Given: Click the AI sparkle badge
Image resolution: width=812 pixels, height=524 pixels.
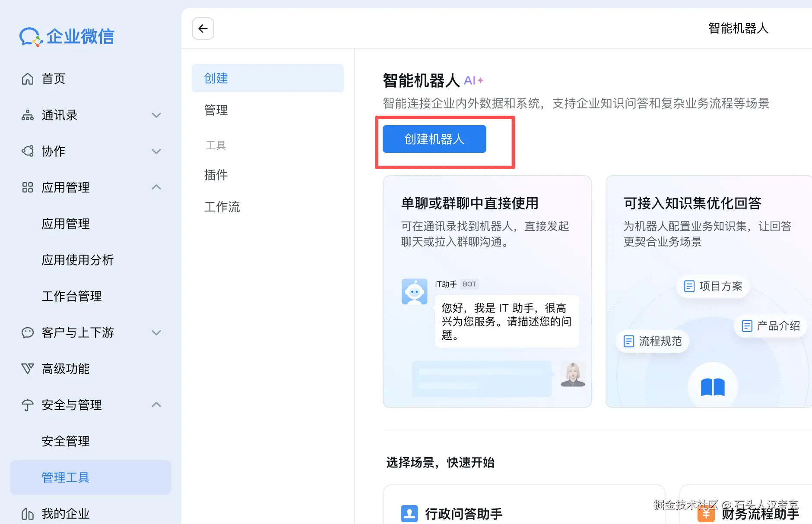Looking at the screenshot, I should [x=473, y=80].
